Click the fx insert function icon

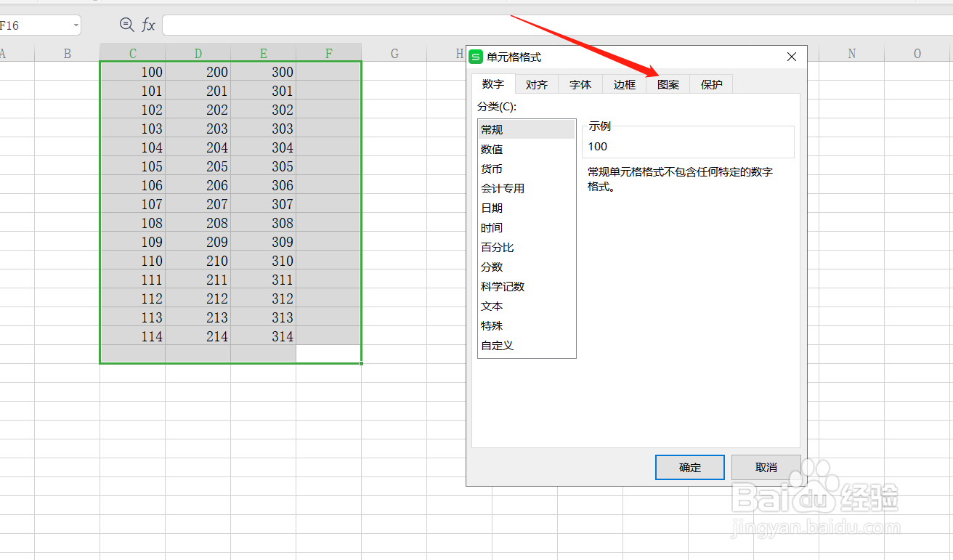click(x=148, y=25)
